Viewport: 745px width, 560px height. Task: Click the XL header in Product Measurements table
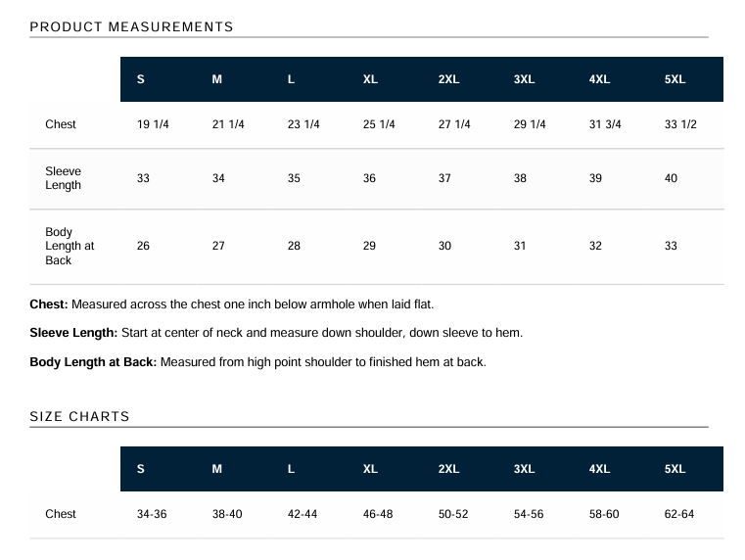370,79
